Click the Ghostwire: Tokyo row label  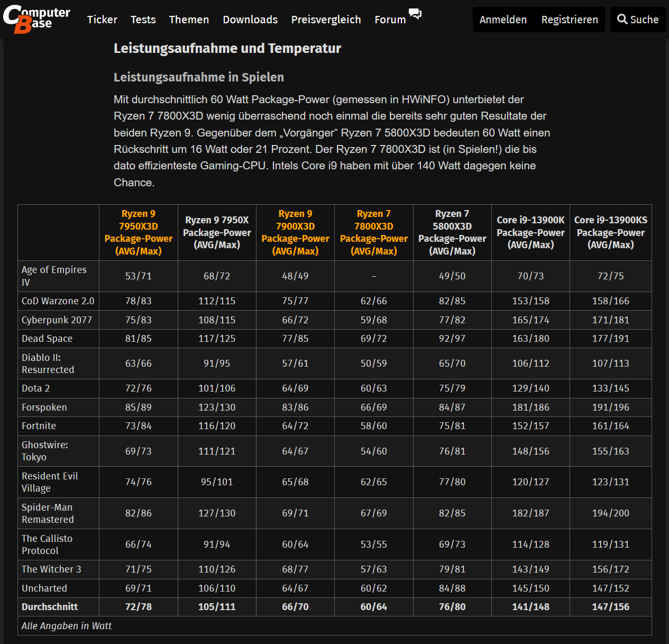tap(45, 451)
